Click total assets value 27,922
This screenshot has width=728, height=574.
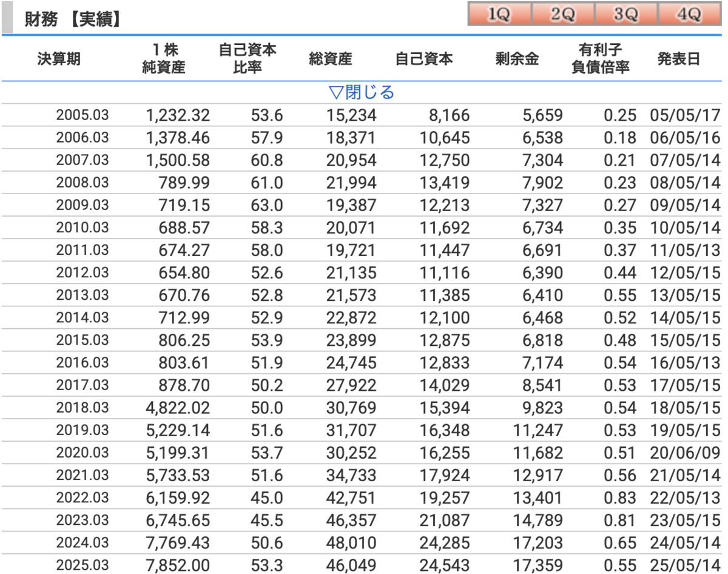tap(352, 385)
